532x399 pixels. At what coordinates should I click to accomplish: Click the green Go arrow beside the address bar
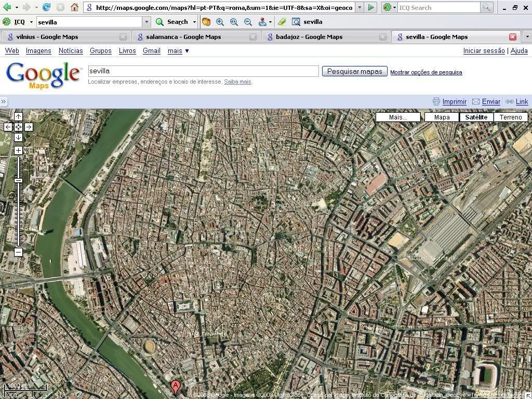coord(371,7)
